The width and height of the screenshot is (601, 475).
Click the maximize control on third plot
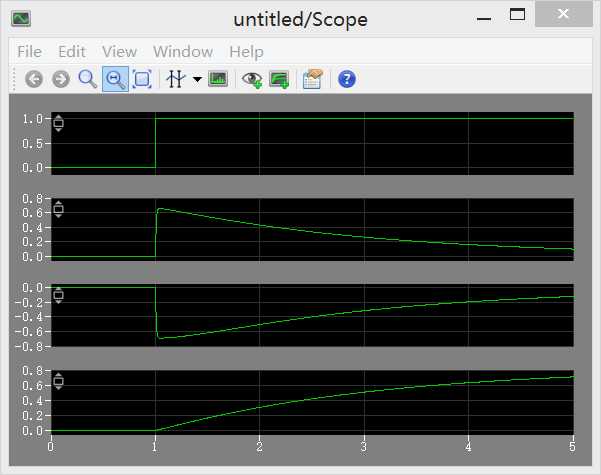point(58,295)
